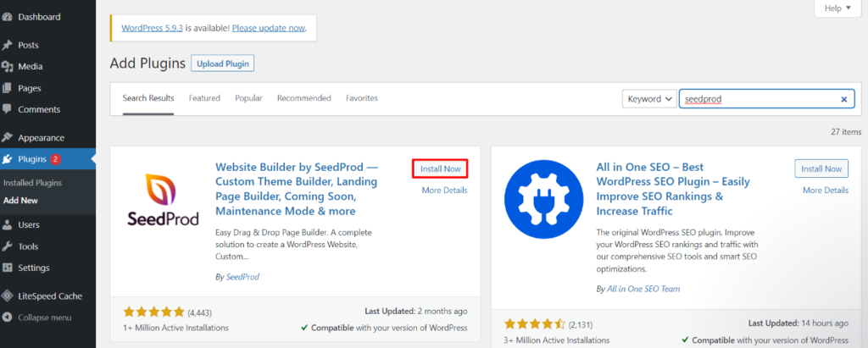Click the plugins update count badge

(55, 159)
